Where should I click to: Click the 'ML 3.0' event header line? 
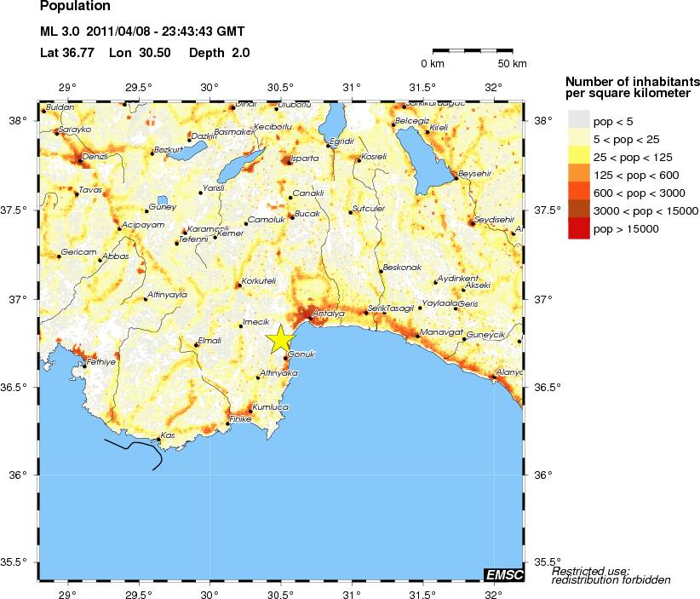click(142, 32)
